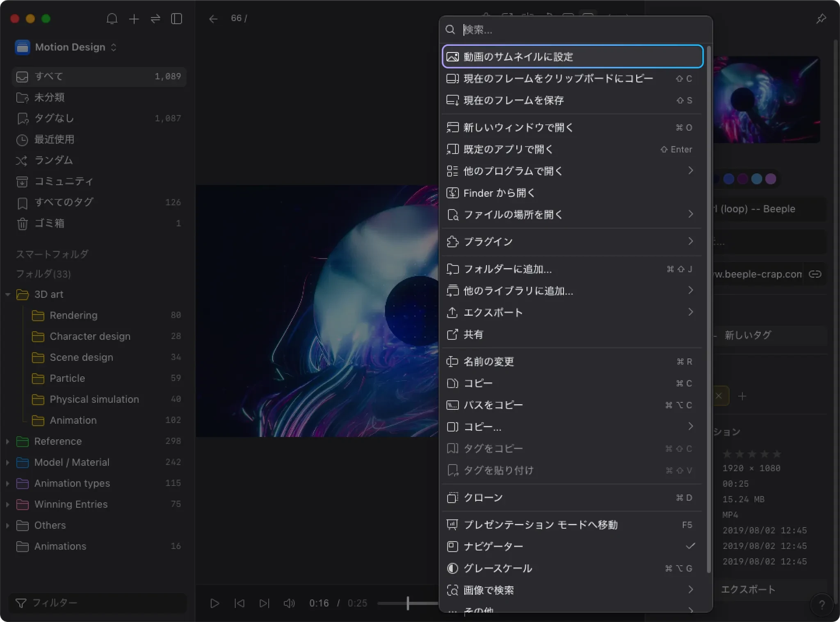Choose フォルダーに追加...
This screenshot has height=622, width=840.
(x=573, y=269)
